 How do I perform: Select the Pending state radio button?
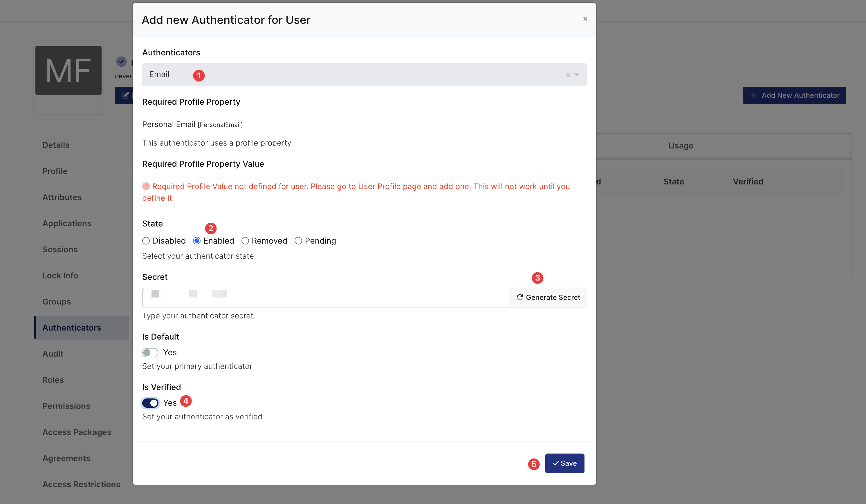point(298,241)
